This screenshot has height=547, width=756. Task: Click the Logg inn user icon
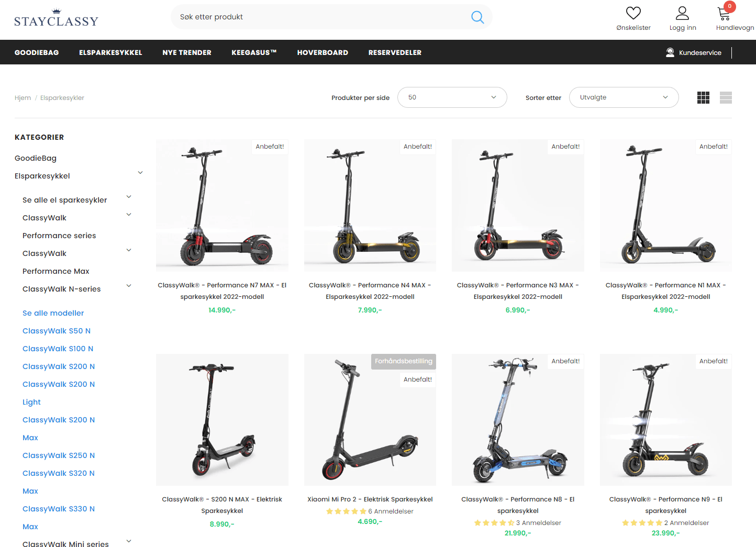[x=682, y=13]
